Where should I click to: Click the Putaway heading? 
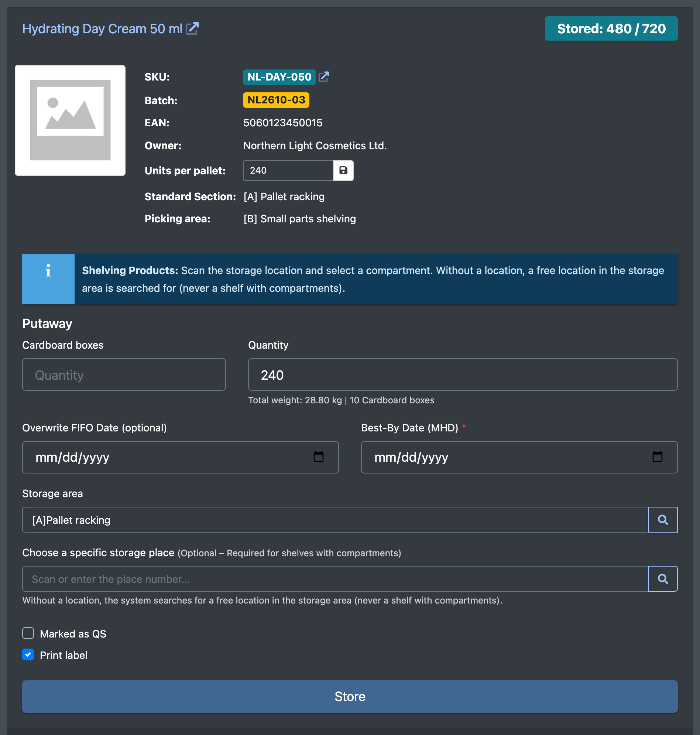[x=47, y=324]
